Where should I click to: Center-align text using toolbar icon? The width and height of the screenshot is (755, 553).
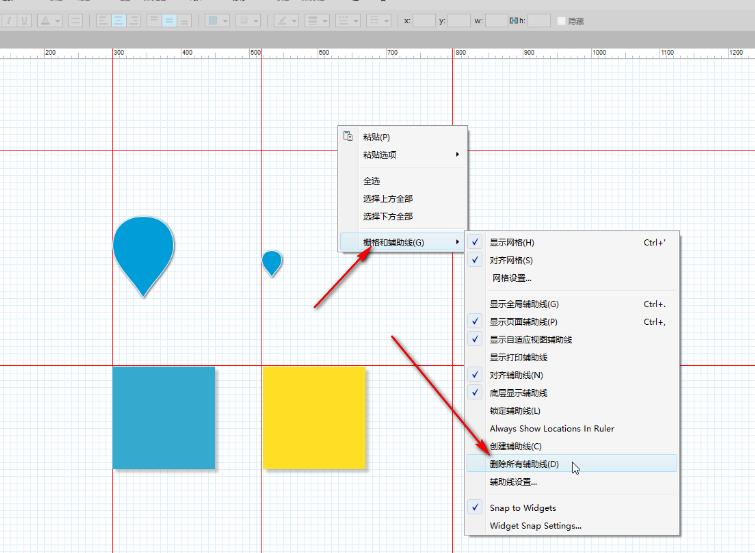pos(119,20)
